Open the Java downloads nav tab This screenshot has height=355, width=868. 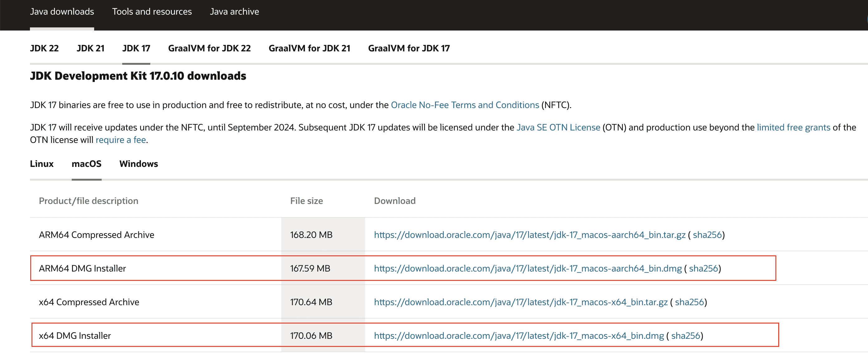click(x=62, y=12)
